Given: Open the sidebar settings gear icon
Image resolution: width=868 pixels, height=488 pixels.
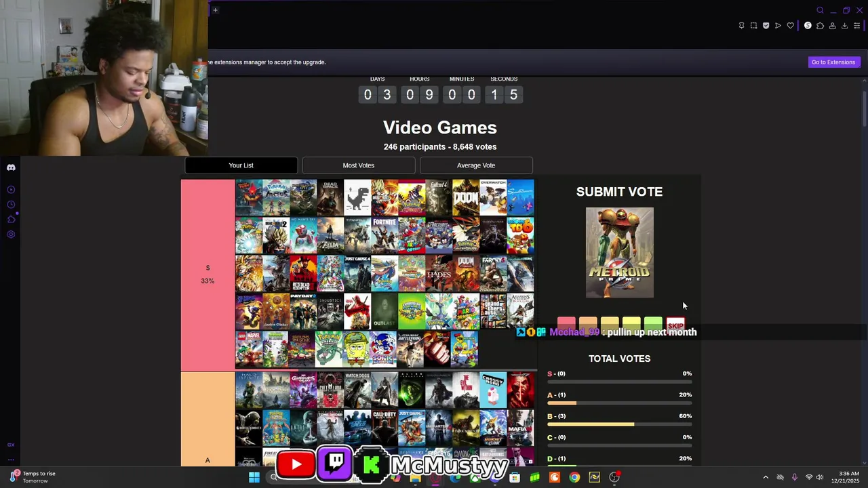Looking at the screenshot, I should tap(11, 235).
